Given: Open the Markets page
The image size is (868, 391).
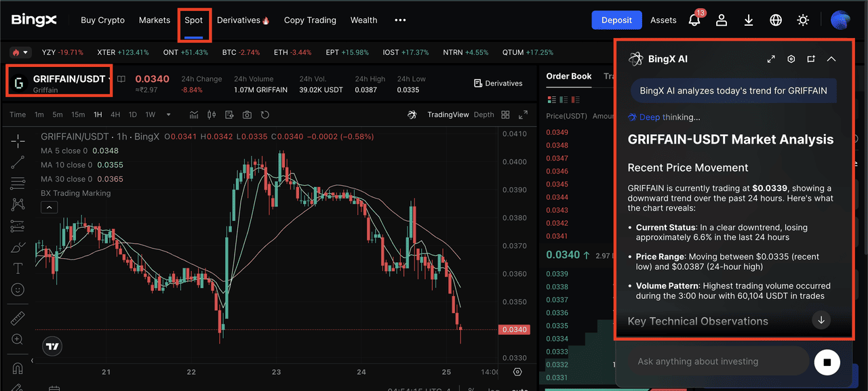Looking at the screenshot, I should 155,20.
